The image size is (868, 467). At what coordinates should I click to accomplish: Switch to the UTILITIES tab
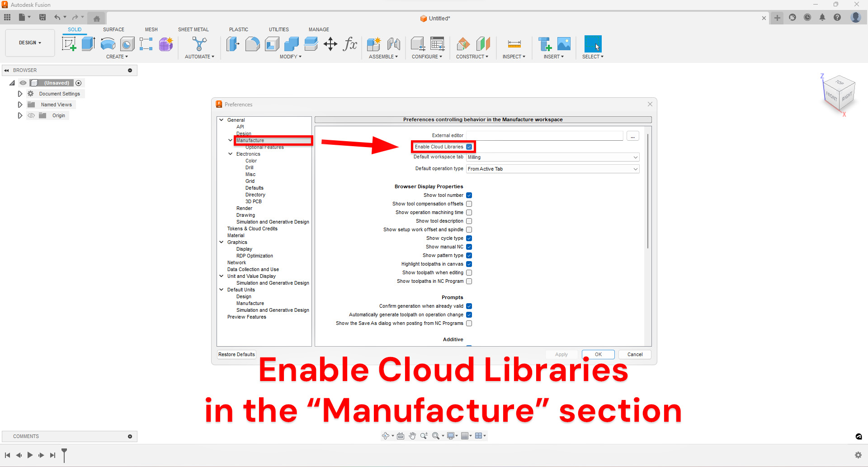279,29
